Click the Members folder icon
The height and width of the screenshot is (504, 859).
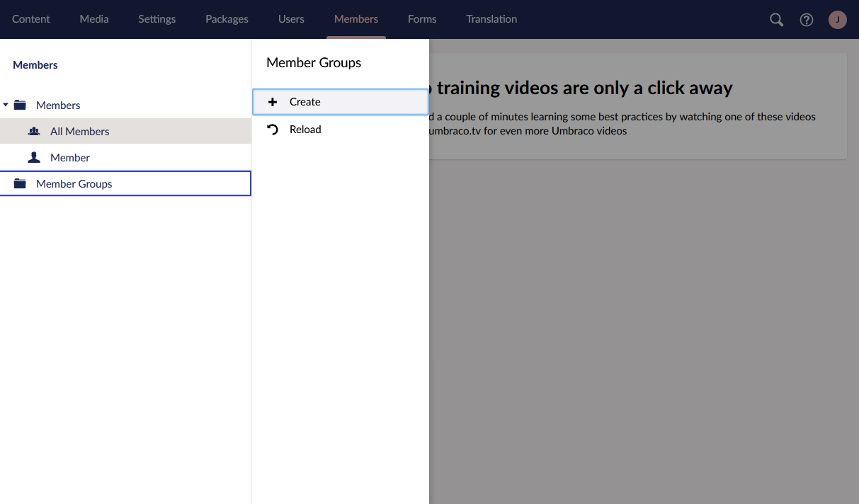coord(20,105)
